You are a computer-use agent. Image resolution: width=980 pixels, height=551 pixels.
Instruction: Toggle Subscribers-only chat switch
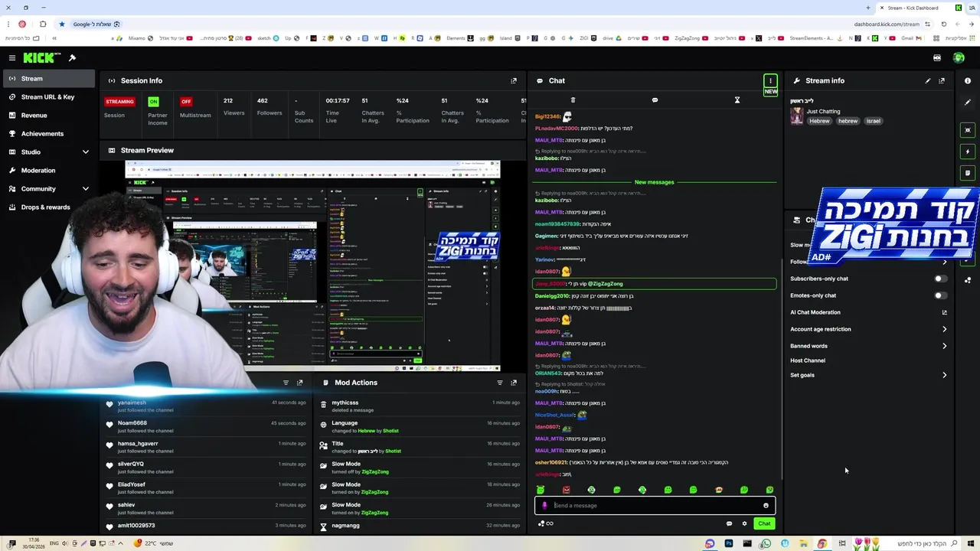coord(940,279)
